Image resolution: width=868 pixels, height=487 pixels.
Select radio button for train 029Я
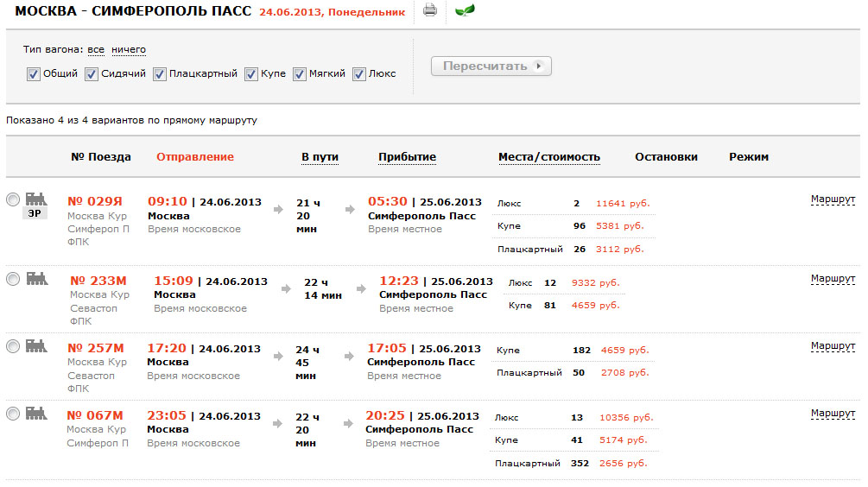point(13,199)
